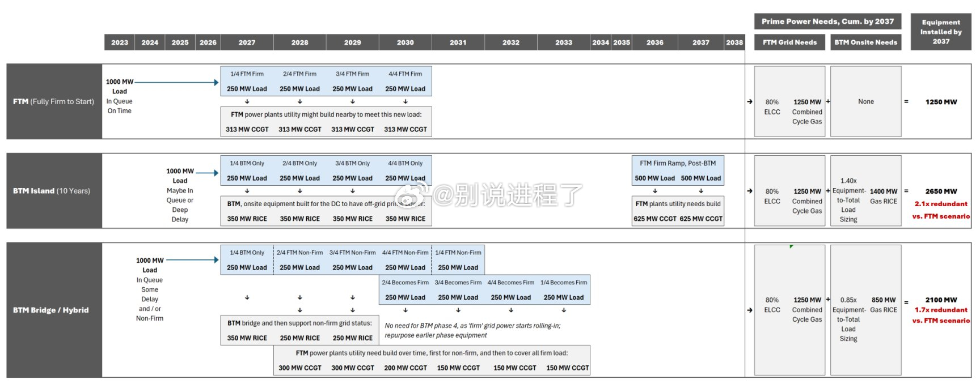Select the 'FTM Grid Needs' column header
Viewport: 980px width, 388px height.
coord(790,42)
